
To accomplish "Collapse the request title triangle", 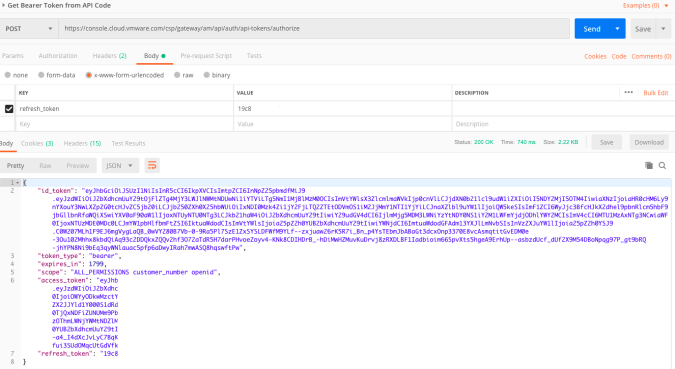I will pos(3,5).
